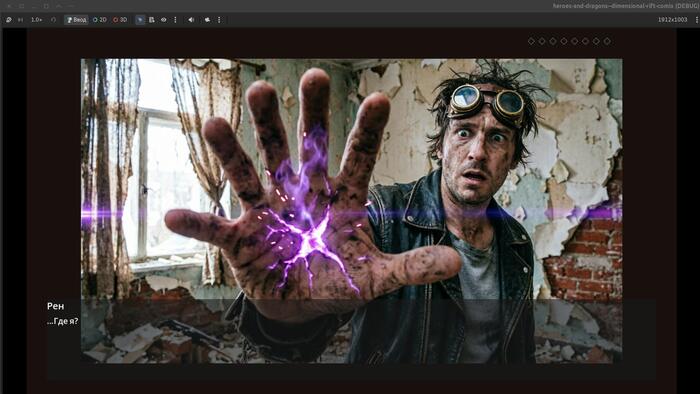Click the speaker name Рен
Screen dimensions: 700x394
coord(55,306)
